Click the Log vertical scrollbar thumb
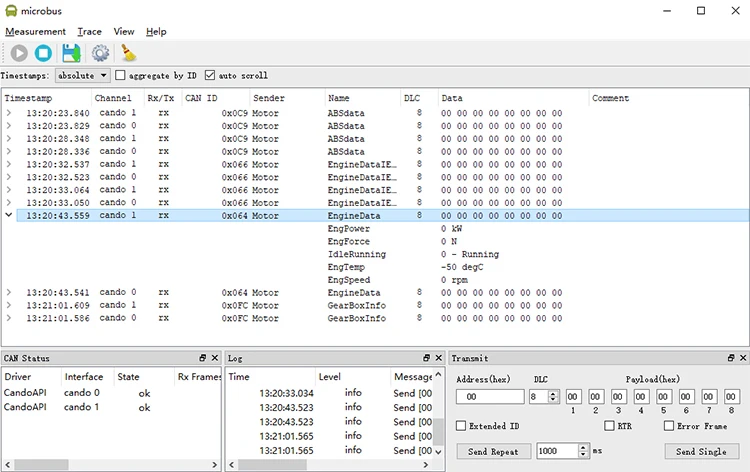 click(438, 432)
